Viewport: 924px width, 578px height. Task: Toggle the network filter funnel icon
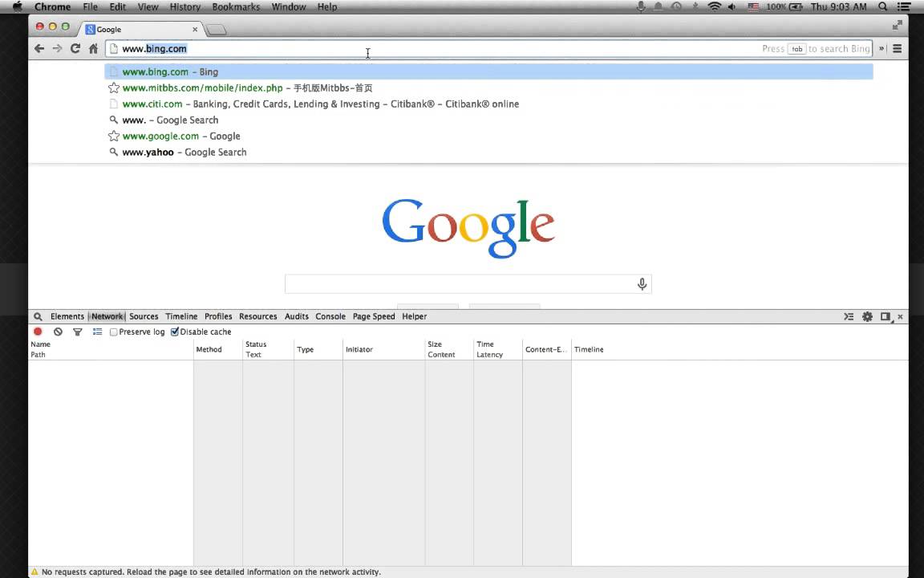[x=77, y=332]
